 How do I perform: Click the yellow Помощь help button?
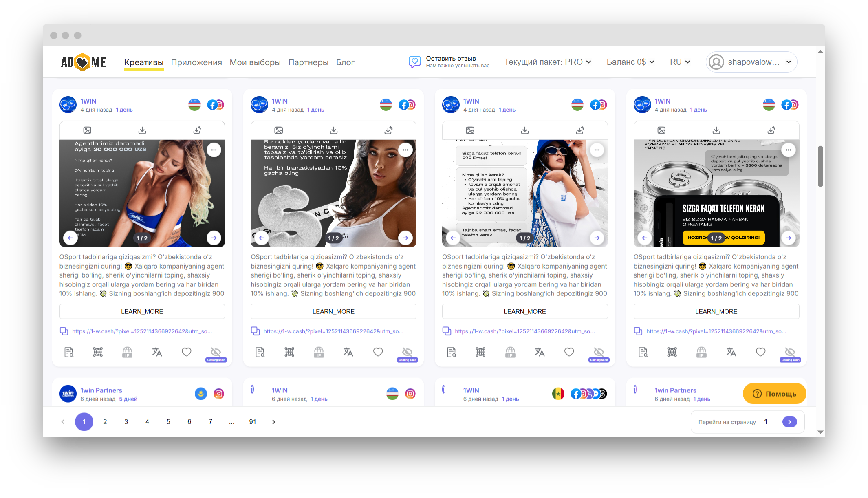pos(774,394)
